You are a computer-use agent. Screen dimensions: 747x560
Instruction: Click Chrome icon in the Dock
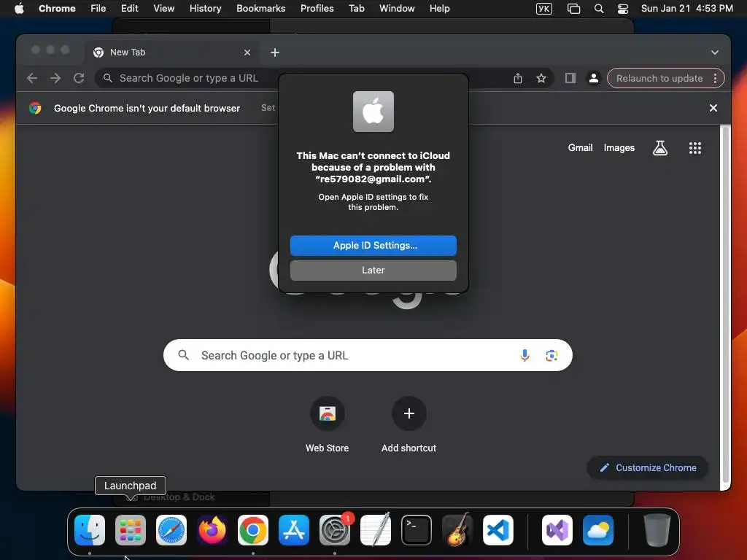tap(253, 530)
